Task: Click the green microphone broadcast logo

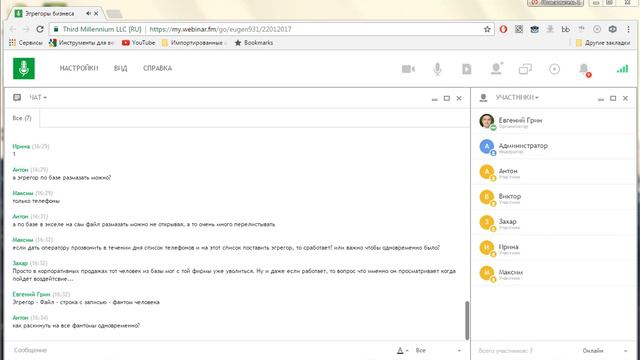Action: point(24,68)
